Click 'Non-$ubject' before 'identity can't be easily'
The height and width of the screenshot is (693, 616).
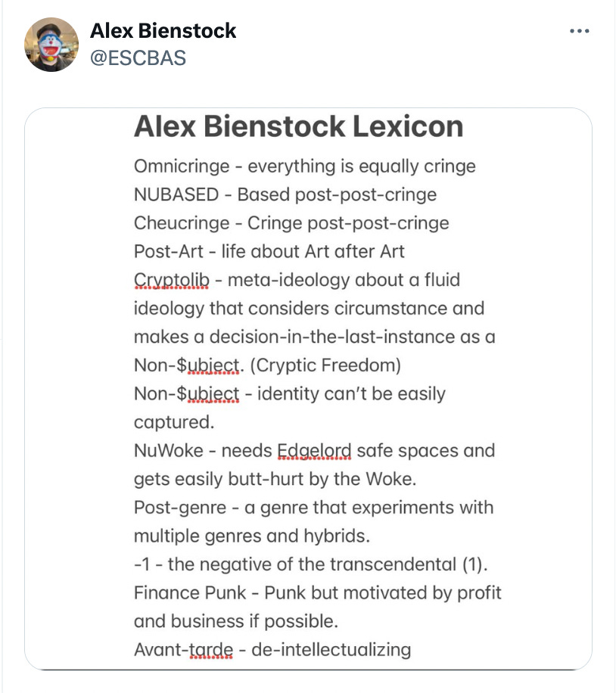[x=186, y=394]
